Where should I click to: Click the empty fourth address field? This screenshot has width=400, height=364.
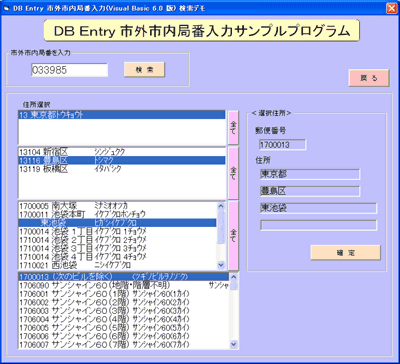(x=319, y=225)
